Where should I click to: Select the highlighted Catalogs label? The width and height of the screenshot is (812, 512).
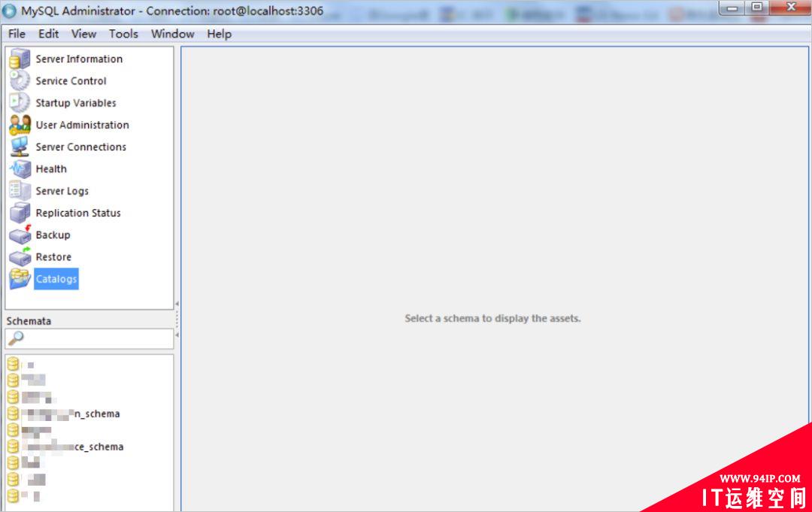56,278
